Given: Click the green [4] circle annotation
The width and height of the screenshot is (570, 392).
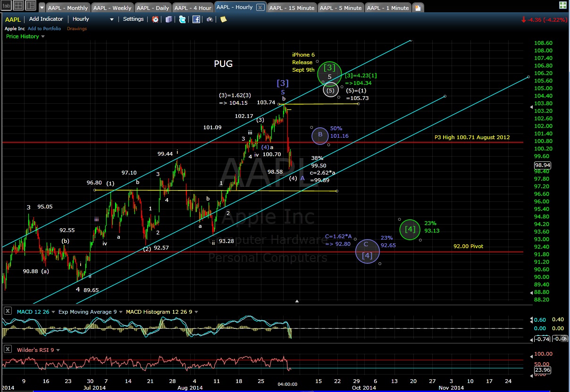Looking at the screenshot, I should [411, 229].
